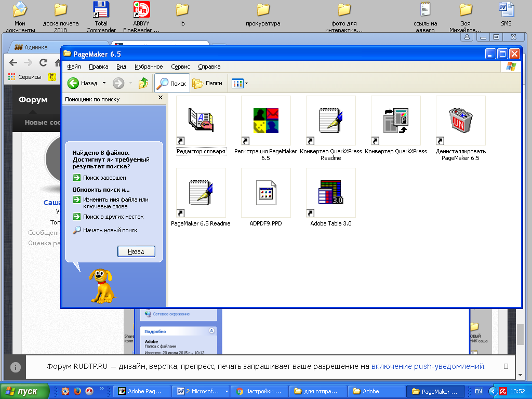Screen dimensions: 532x399
Task: Click the forward arrow button in Explorer toolbar
Action: [118, 83]
